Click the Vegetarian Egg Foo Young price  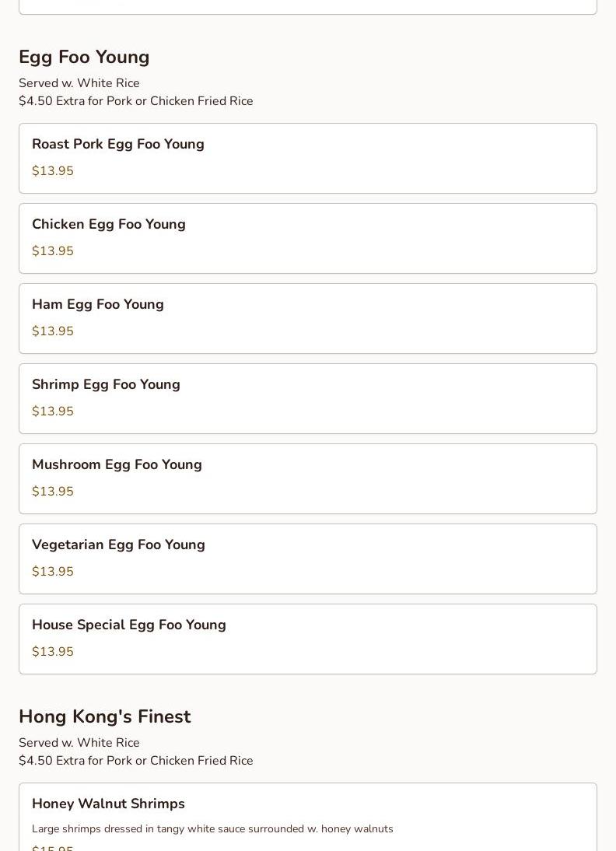53,572
